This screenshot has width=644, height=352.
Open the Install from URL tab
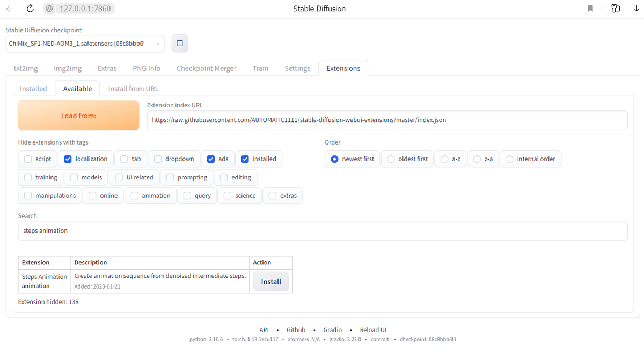(x=133, y=88)
